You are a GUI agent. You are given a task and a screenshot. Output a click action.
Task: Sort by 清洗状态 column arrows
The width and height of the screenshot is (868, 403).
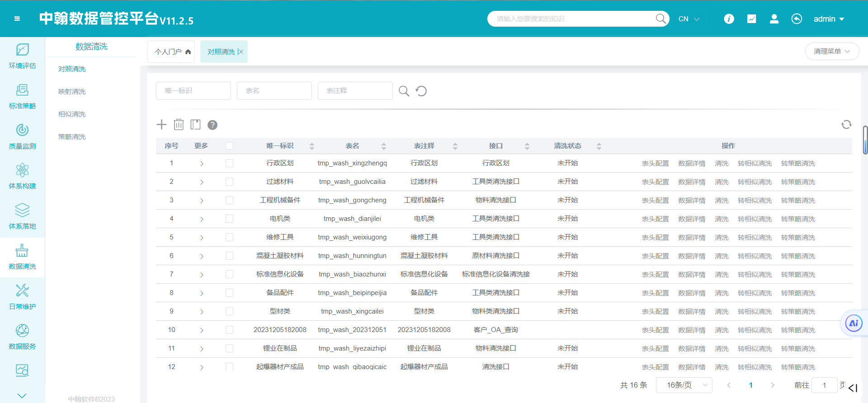(x=599, y=146)
